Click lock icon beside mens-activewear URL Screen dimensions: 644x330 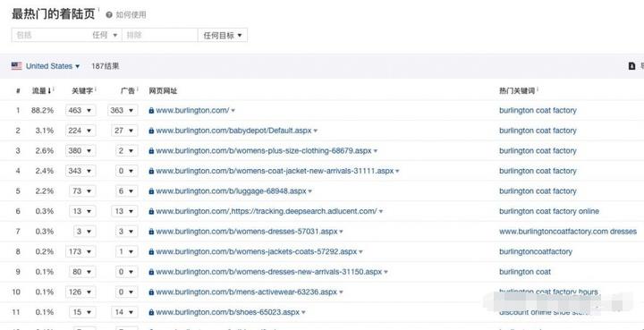(x=151, y=292)
